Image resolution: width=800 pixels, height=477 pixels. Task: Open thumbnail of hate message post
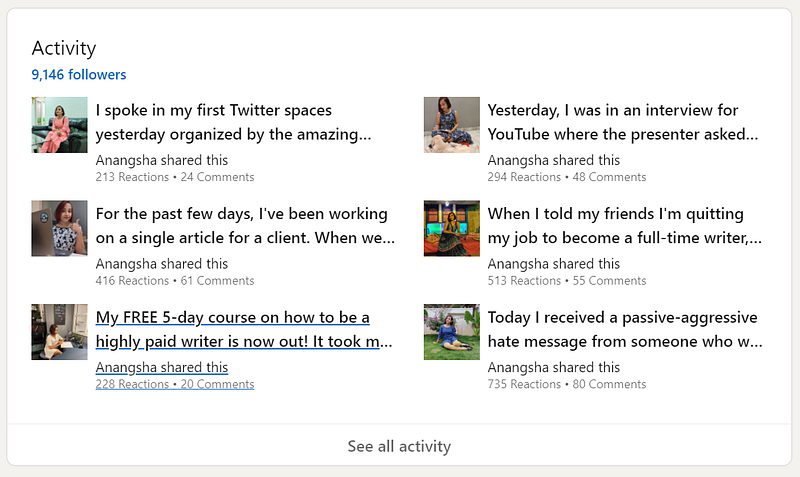(452, 333)
